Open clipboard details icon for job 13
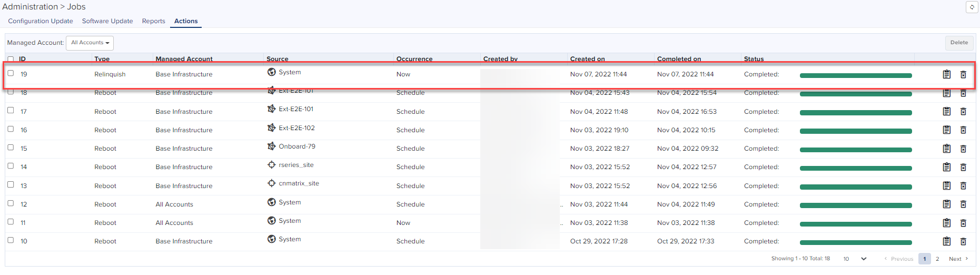Viewport: 980px width, 275px height. 946,186
